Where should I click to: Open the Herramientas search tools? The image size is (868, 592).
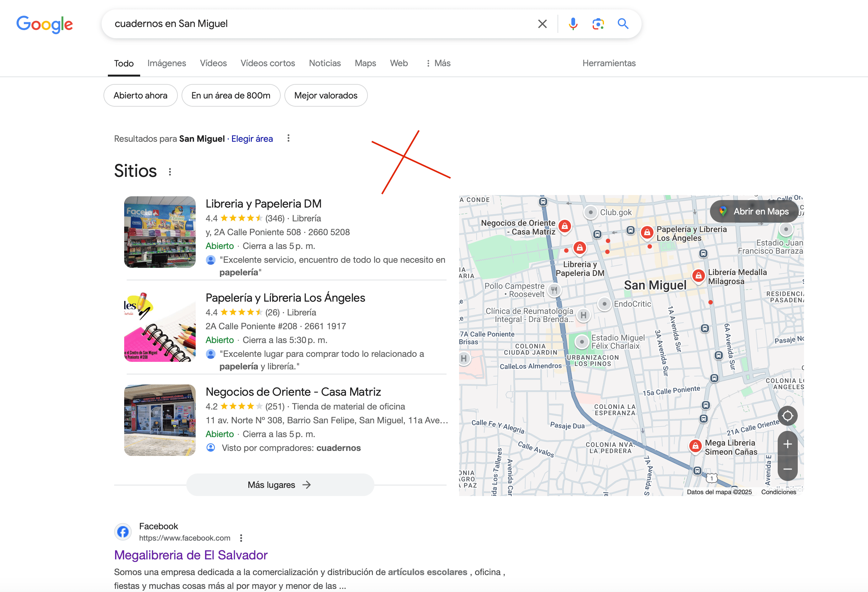coord(609,63)
